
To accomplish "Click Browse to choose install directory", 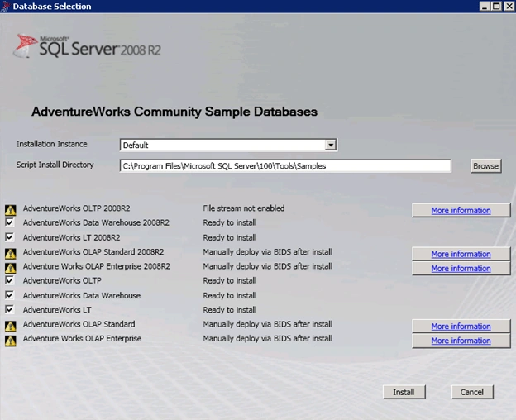I will click(x=485, y=166).
